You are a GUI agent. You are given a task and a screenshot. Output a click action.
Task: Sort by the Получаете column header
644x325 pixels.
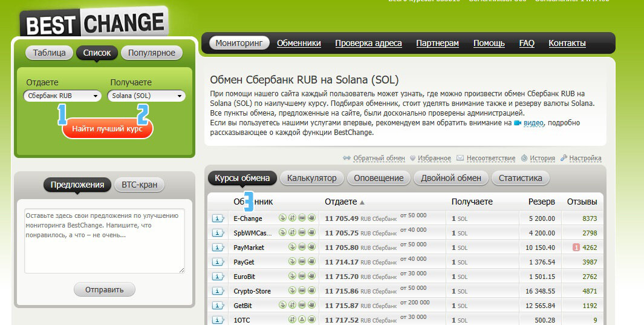472,202
